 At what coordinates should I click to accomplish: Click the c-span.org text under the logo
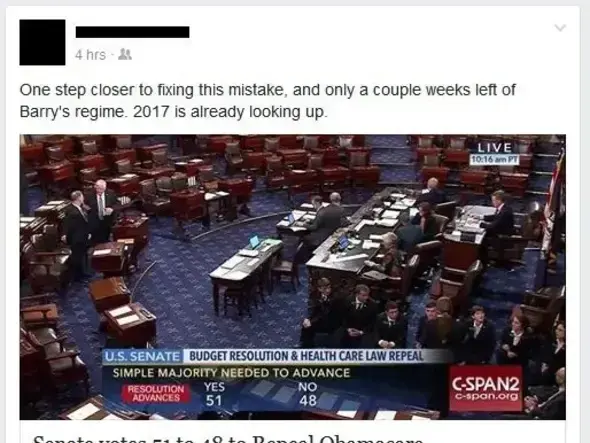(486, 396)
